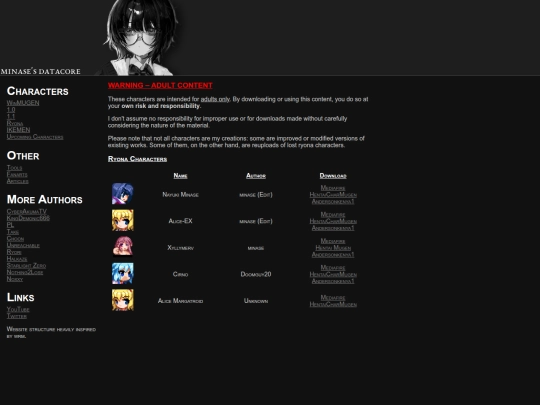
Task: Click the Warning – Adult Content heading
Action: pyautogui.click(x=160, y=85)
